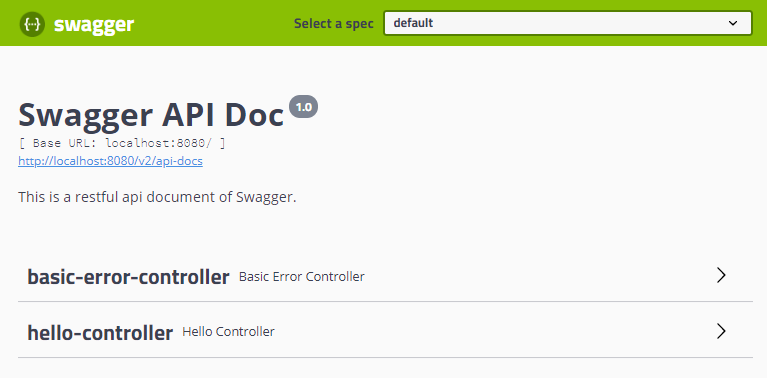Viewport: 767px width, 378px height.
Task: Click the 'Select a spec' label
Action: 334,23
